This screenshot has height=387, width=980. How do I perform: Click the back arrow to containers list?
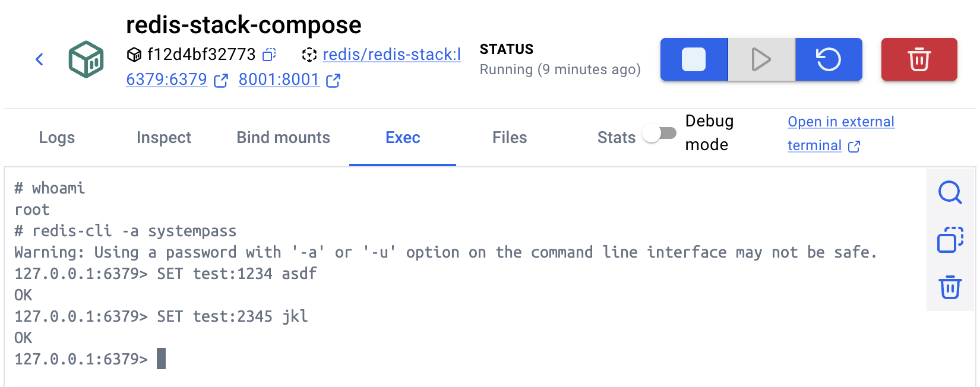pos(40,59)
